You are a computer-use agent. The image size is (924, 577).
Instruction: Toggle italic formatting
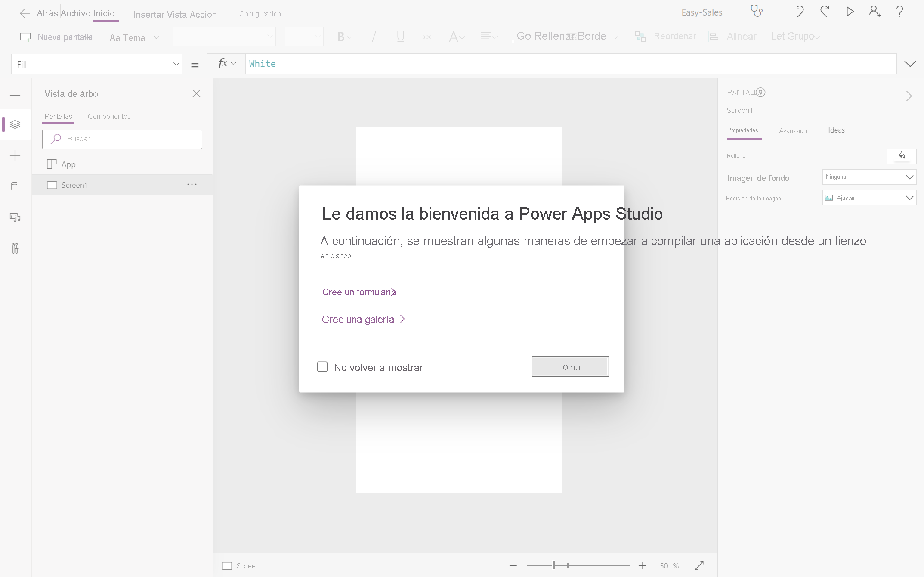tap(374, 37)
